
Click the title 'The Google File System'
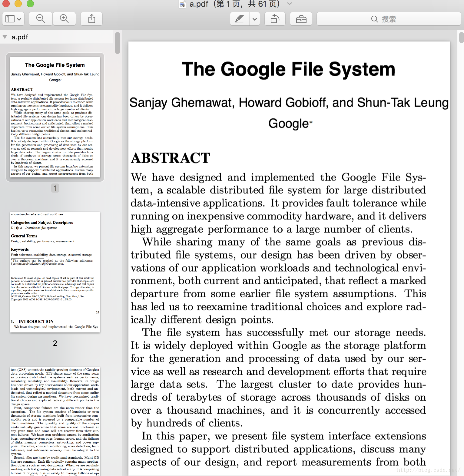(289, 69)
